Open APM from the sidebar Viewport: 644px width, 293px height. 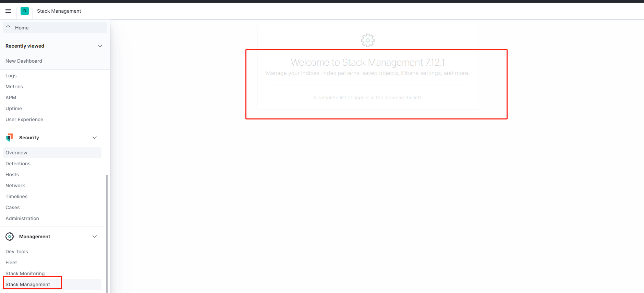coord(11,98)
